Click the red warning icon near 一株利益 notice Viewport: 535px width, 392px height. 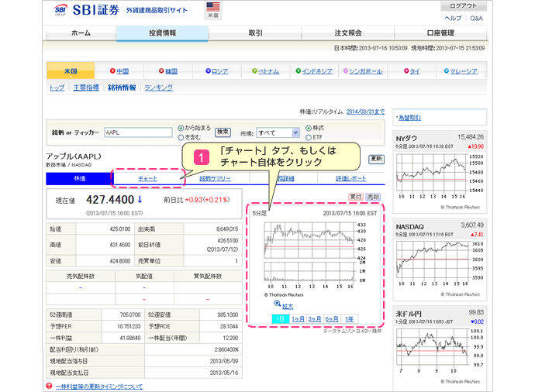point(49,386)
